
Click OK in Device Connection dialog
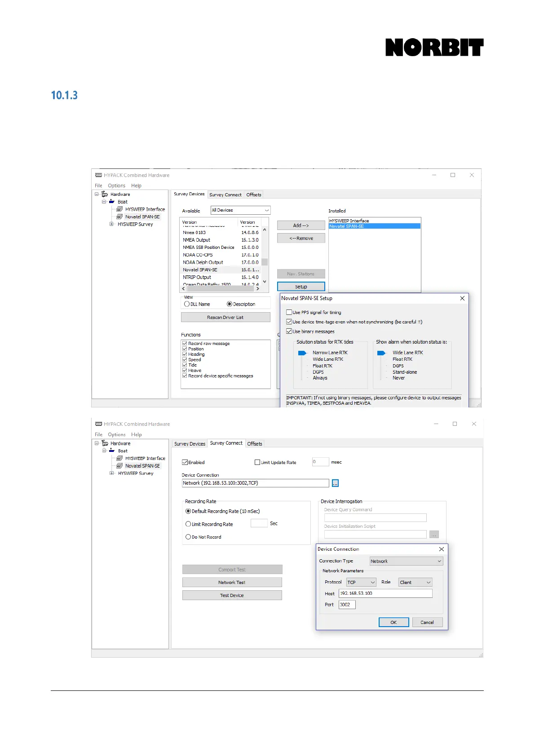tap(394, 622)
